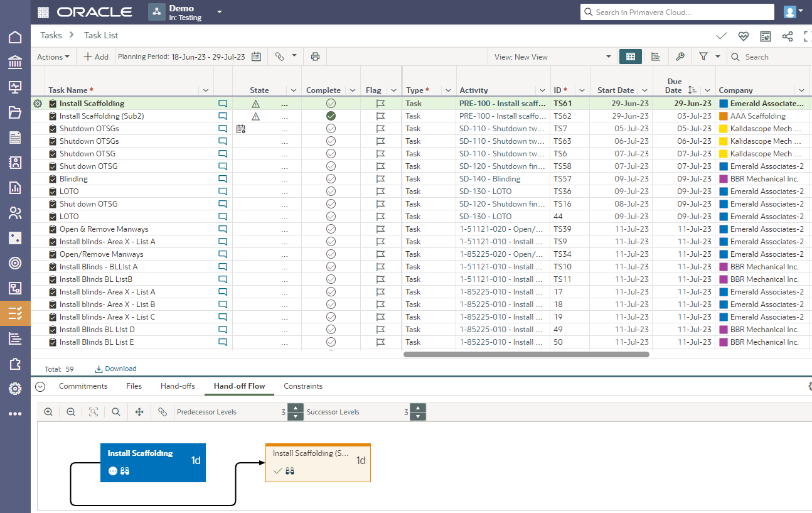812x513 pixels.
Task: Open Home from left sidebar
Action: 15,37
